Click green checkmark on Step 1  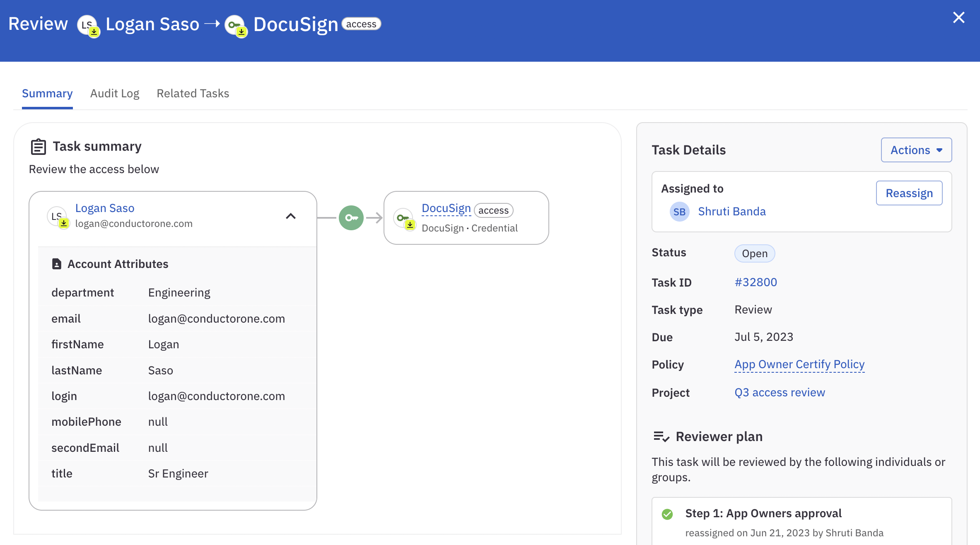click(x=667, y=514)
